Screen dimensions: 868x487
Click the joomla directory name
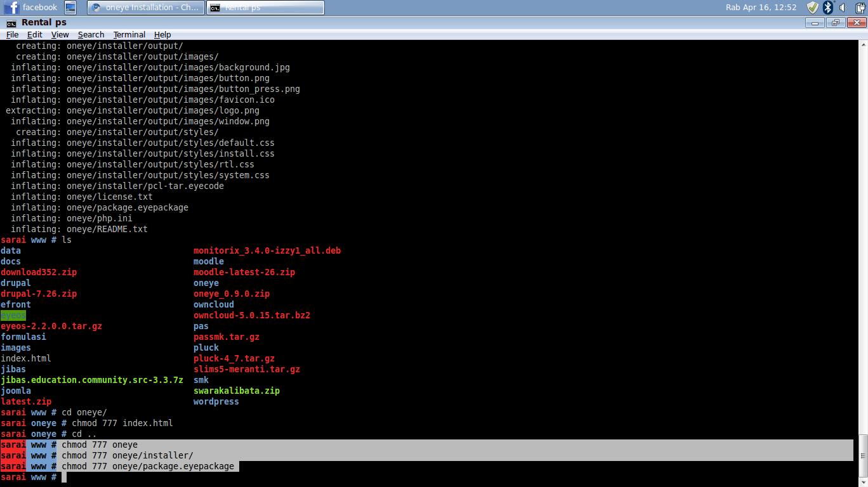point(16,391)
